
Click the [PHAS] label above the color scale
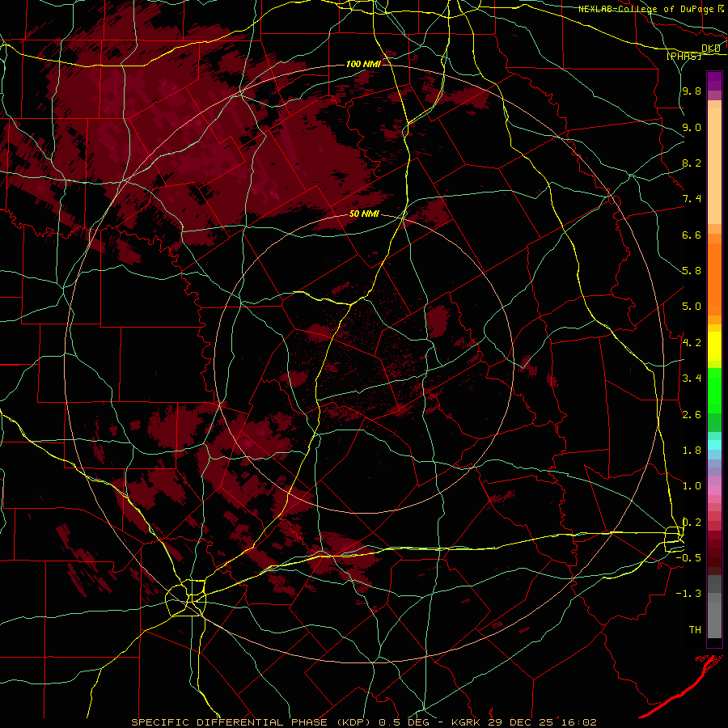pyautogui.click(x=684, y=56)
